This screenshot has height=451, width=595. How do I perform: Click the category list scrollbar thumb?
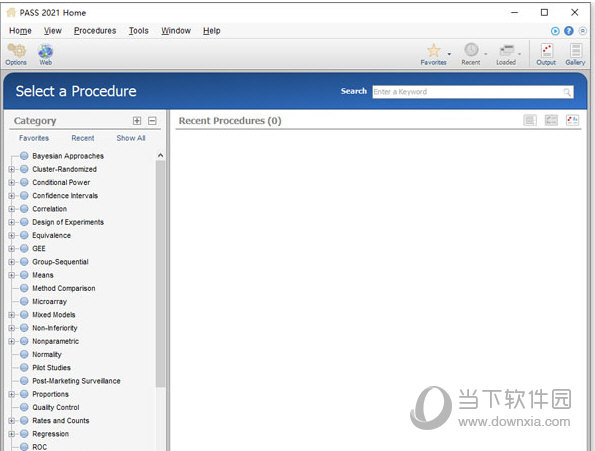(161, 273)
